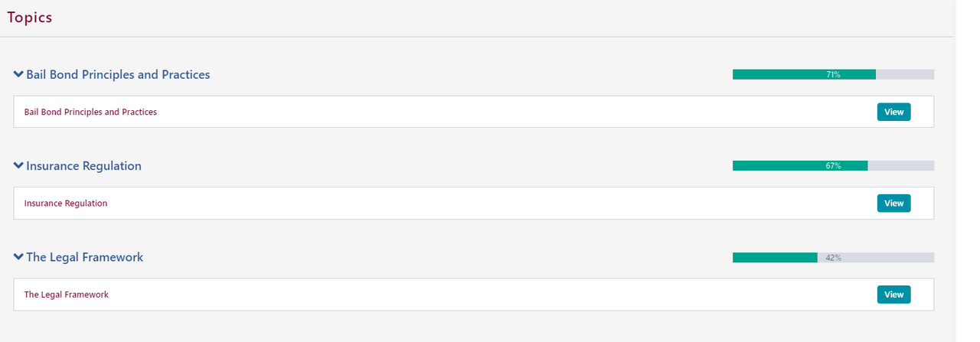This screenshot has height=342, width=980.
Task: Collapse the Bail Bond Principles and Practices chevron
Action: [18, 74]
